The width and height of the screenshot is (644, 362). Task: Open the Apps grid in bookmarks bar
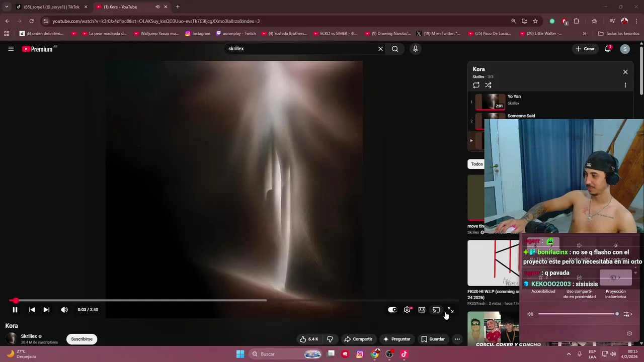point(7,34)
